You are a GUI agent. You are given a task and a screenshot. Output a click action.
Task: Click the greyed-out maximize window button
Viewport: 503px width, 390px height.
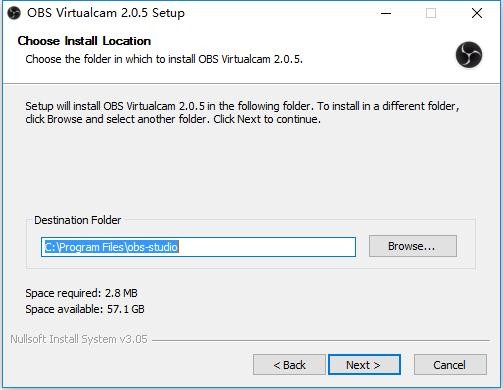pos(431,13)
